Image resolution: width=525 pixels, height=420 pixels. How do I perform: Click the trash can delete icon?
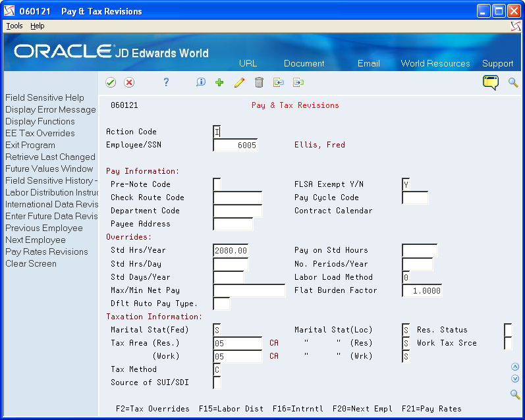pyautogui.click(x=259, y=82)
